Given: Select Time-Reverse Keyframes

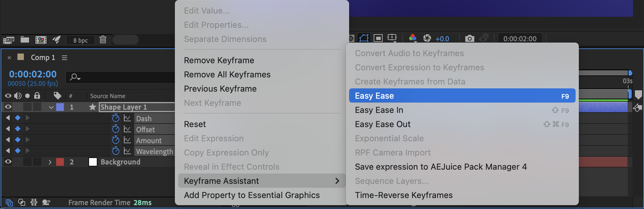Looking at the screenshot, I should [404, 195].
